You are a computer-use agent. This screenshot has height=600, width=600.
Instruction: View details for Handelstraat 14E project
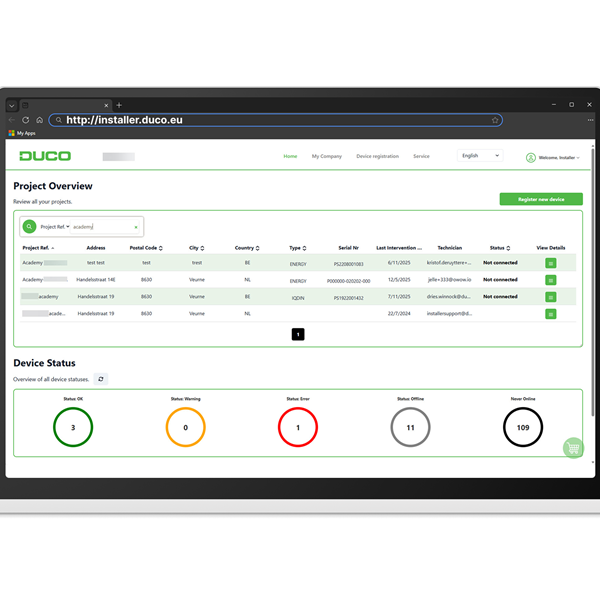pyautogui.click(x=550, y=280)
